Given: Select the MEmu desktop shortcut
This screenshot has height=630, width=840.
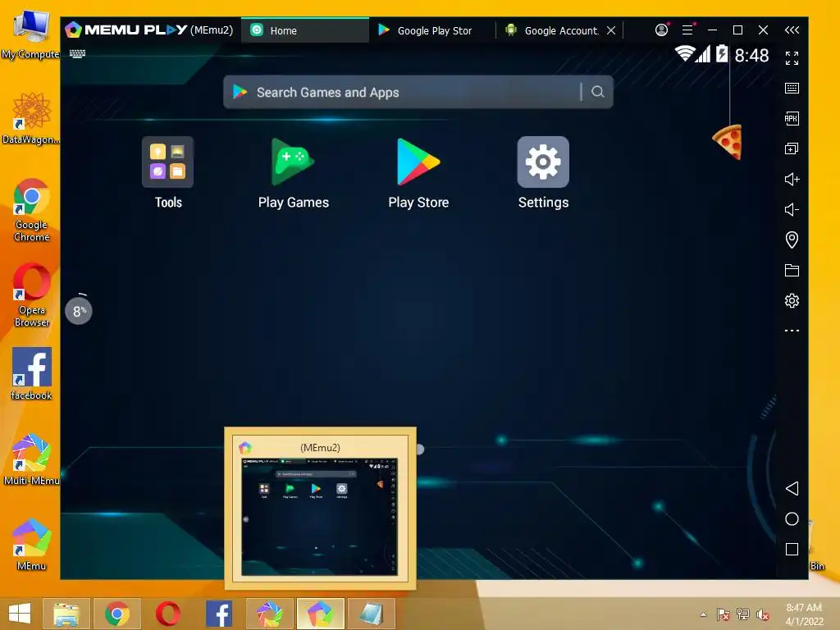Looking at the screenshot, I should click(x=32, y=545).
